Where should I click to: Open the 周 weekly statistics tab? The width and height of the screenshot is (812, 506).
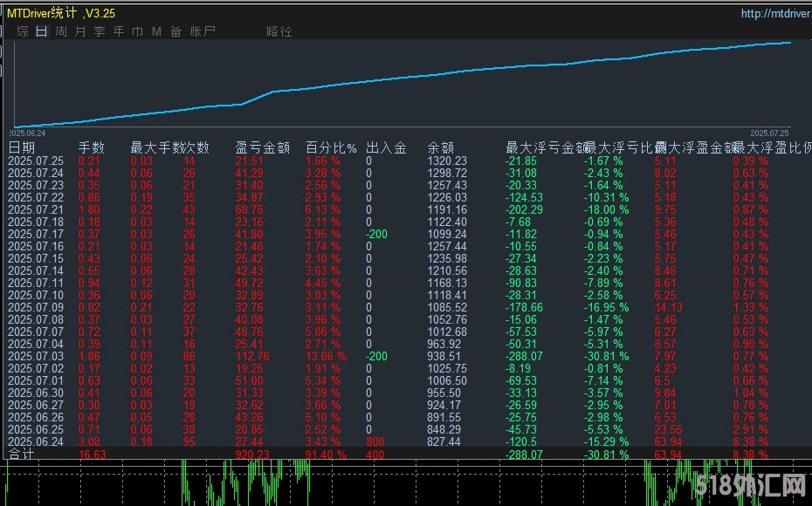coord(61,31)
